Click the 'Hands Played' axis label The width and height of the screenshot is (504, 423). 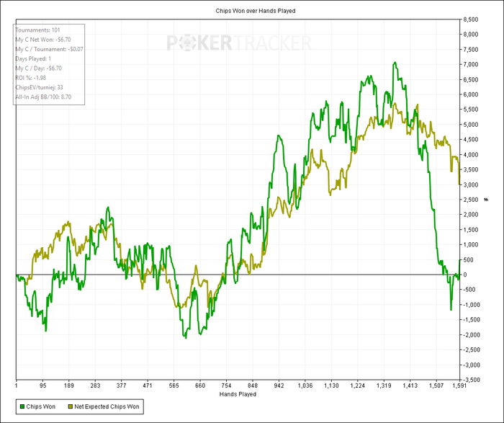238,394
